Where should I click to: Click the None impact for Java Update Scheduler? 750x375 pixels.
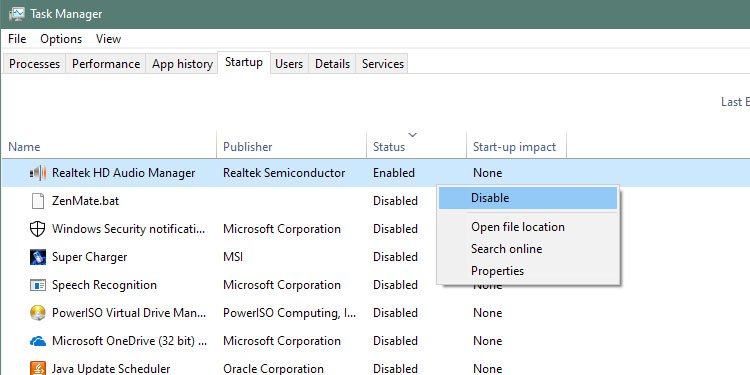pos(487,369)
